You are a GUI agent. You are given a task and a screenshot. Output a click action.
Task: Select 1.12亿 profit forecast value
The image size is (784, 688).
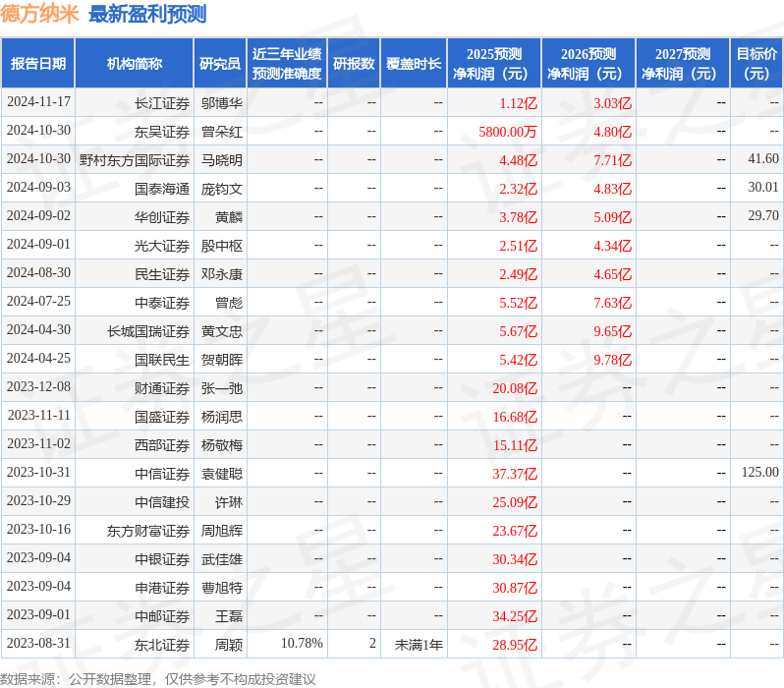(518, 103)
